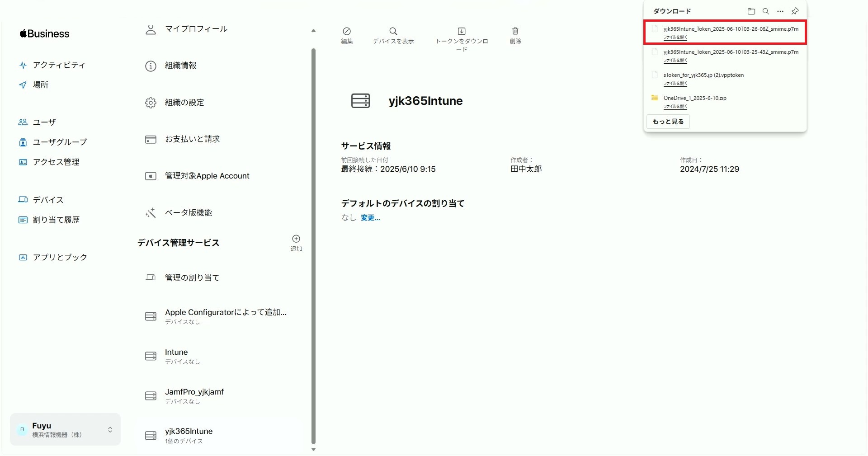
Task: Open file link for Token_2025-06-10T03-25-43Z download
Action: coord(675,61)
